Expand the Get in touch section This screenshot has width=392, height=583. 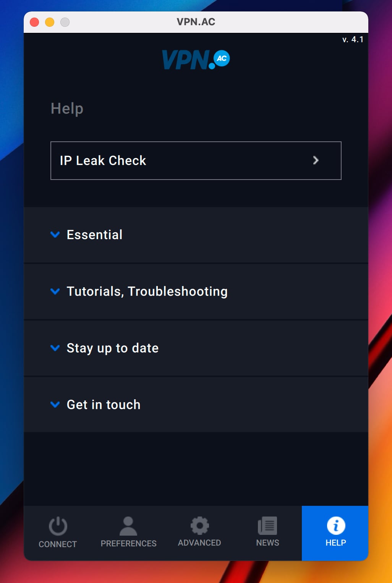104,405
